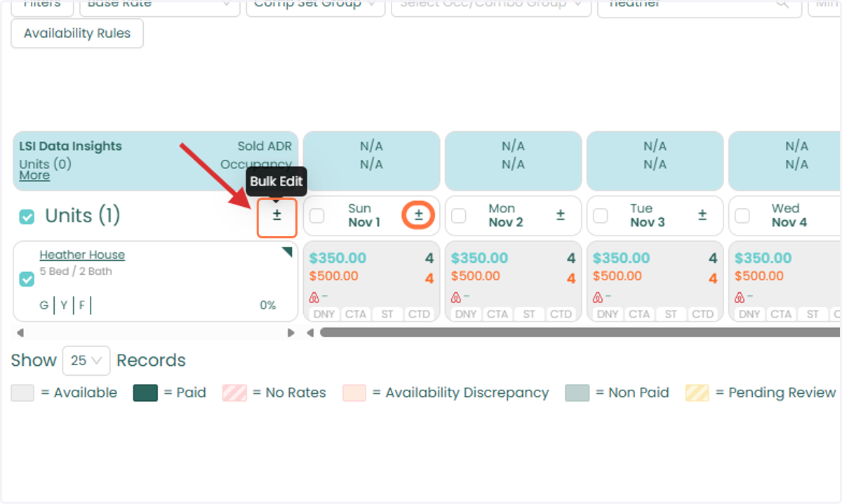Open the Show records count dropdown
842x504 pixels.
point(86,361)
